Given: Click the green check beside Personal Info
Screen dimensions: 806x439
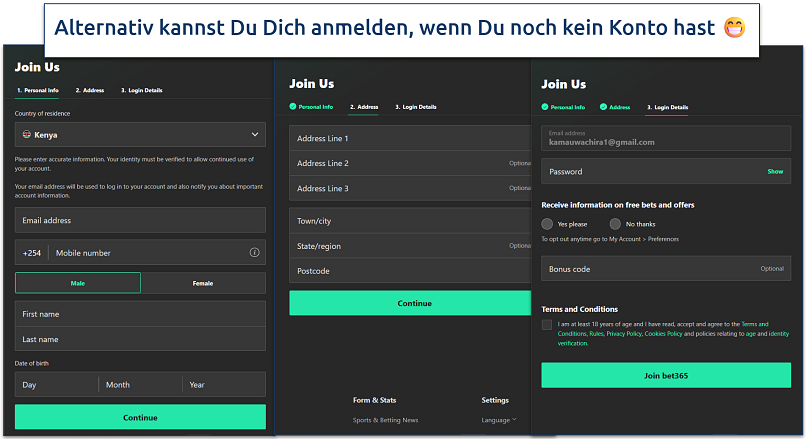Looking at the screenshot, I should point(293,106).
